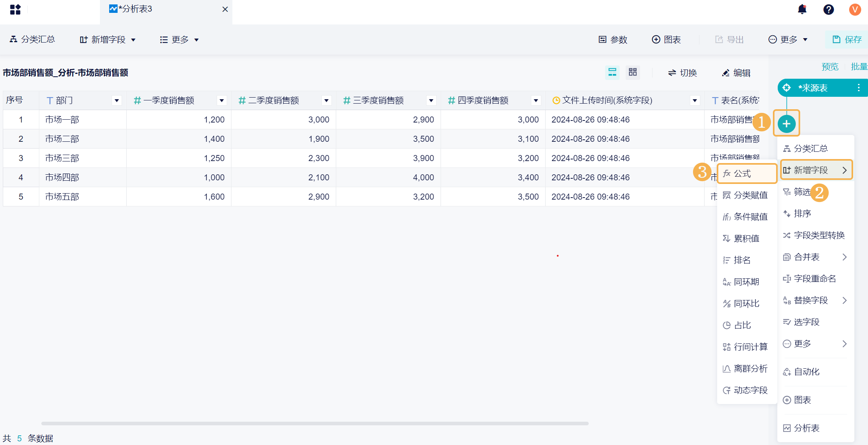Expand 新增字段 in the step menu
The width and height of the screenshot is (868, 445).
(815, 170)
